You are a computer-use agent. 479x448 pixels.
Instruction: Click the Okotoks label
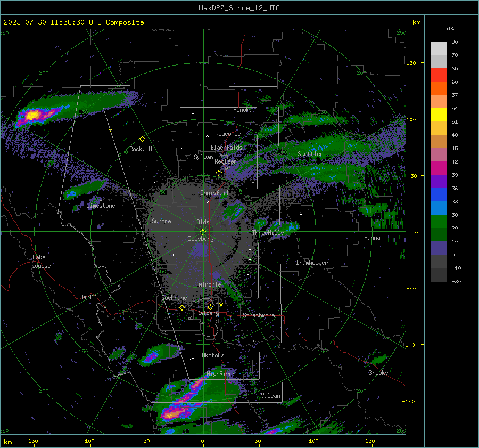coord(213,355)
